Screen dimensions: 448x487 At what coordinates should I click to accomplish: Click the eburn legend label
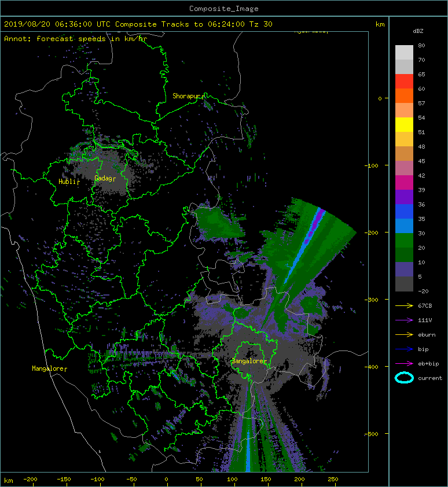click(x=427, y=335)
